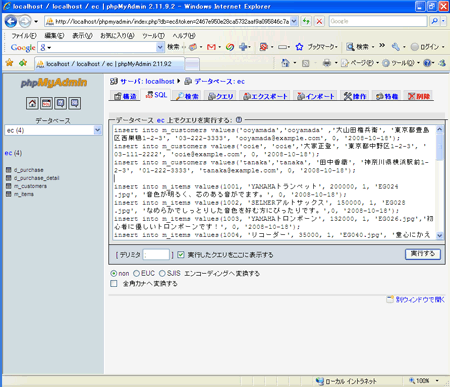Screen dimensions: 450x387
Task: Select the SJIS encoding radio button
Action: pos(162,273)
